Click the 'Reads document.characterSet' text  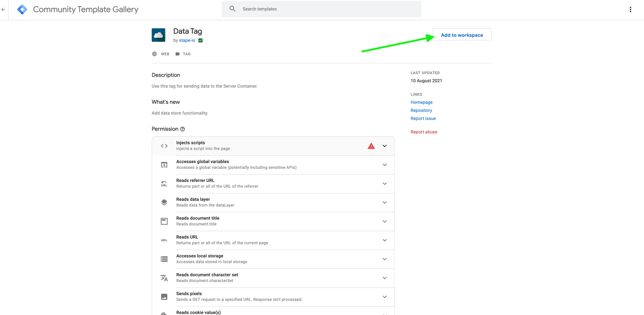tap(205, 280)
